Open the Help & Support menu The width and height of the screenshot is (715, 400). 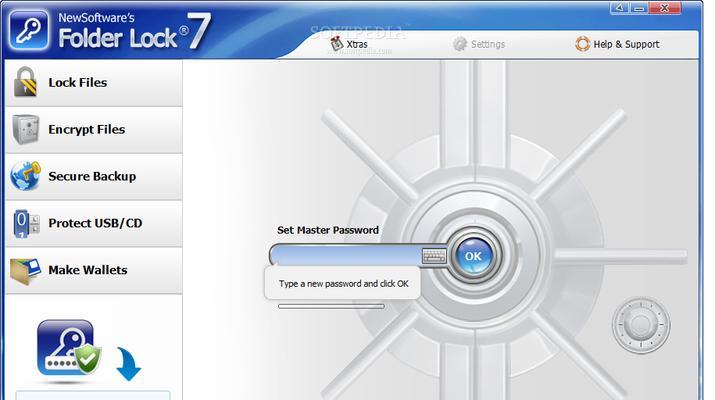click(x=617, y=44)
